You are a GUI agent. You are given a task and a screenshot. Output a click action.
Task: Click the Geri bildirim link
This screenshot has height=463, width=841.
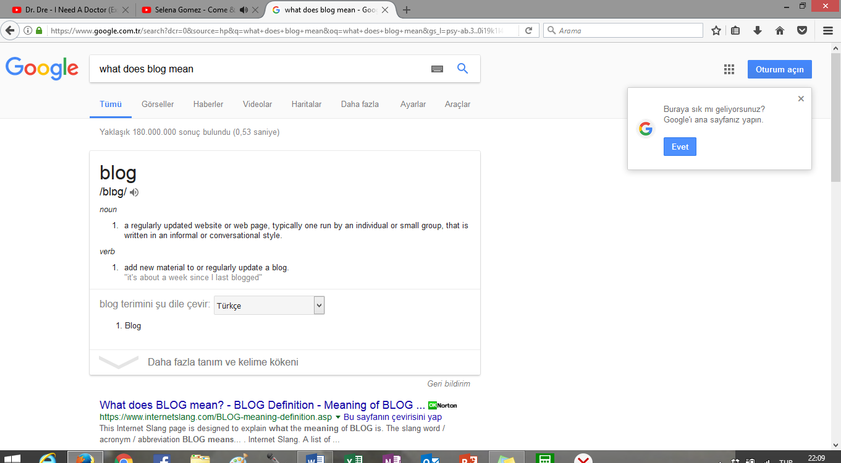pos(448,384)
